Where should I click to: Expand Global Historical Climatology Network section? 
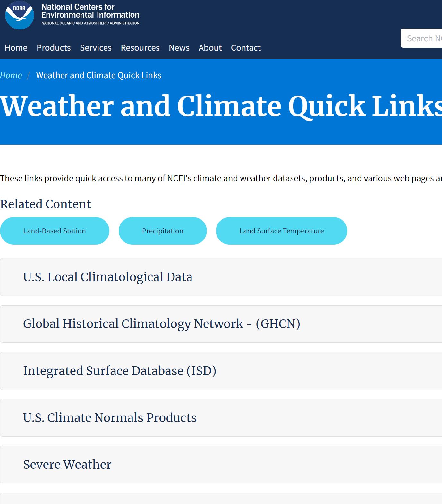point(221,324)
